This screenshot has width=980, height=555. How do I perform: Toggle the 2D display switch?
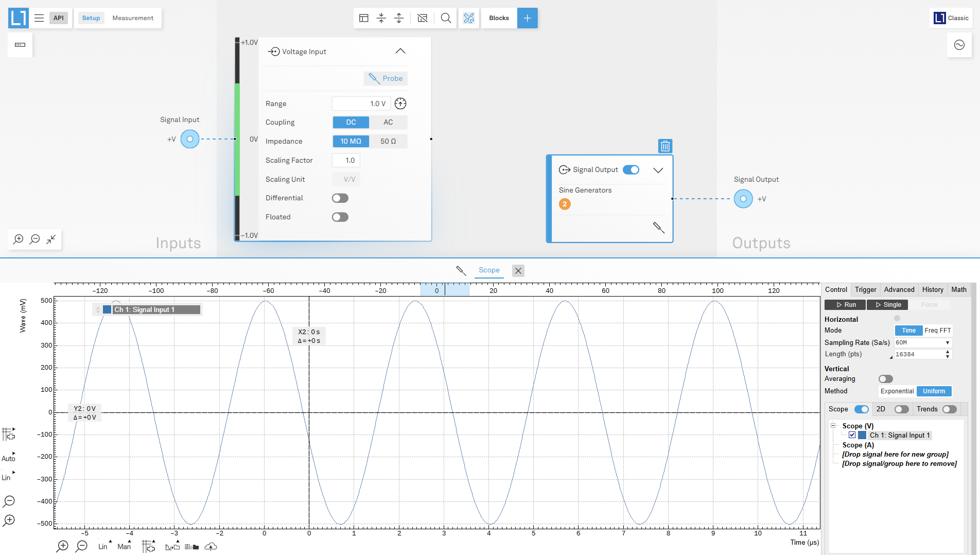(x=902, y=409)
